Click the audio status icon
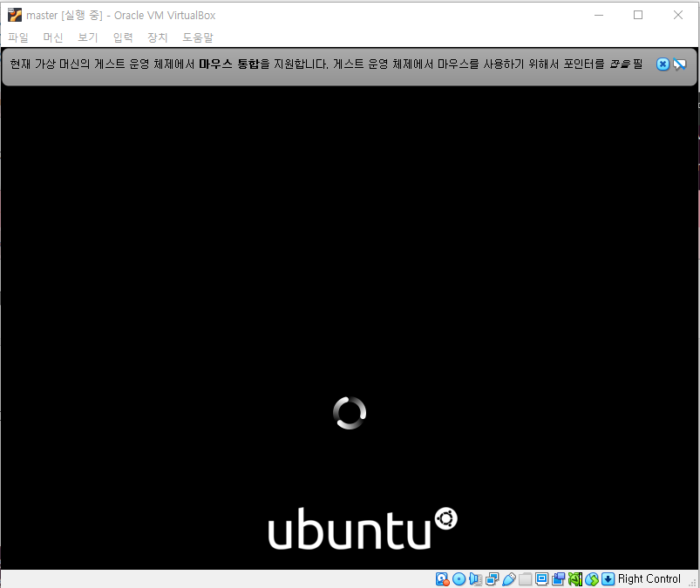The width and height of the screenshot is (700, 588). (x=475, y=579)
